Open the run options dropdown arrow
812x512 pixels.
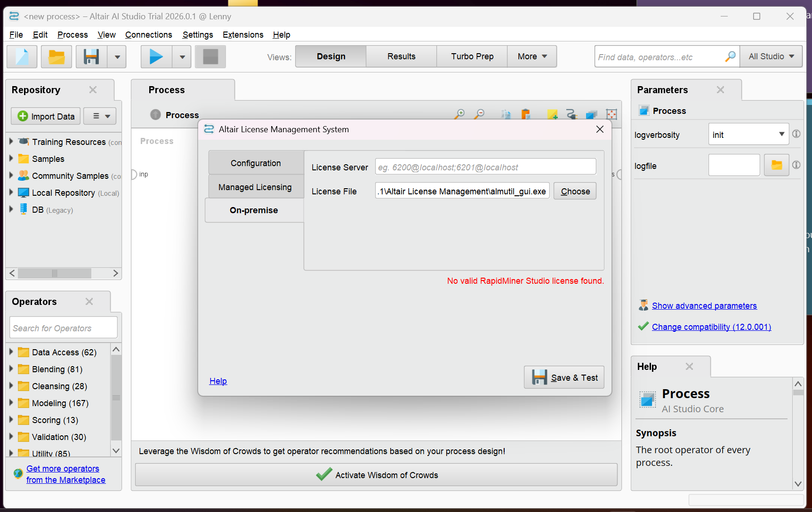click(182, 57)
